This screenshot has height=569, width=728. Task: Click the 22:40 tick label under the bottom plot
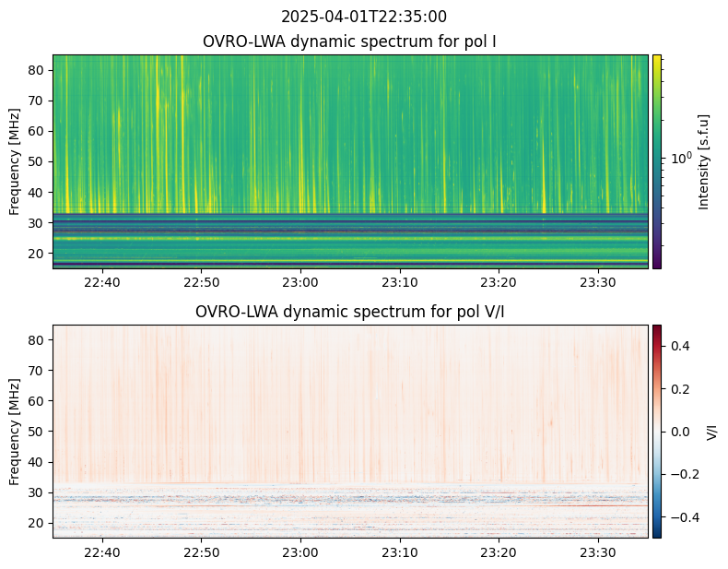pyautogui.click(x=102, y=552)
